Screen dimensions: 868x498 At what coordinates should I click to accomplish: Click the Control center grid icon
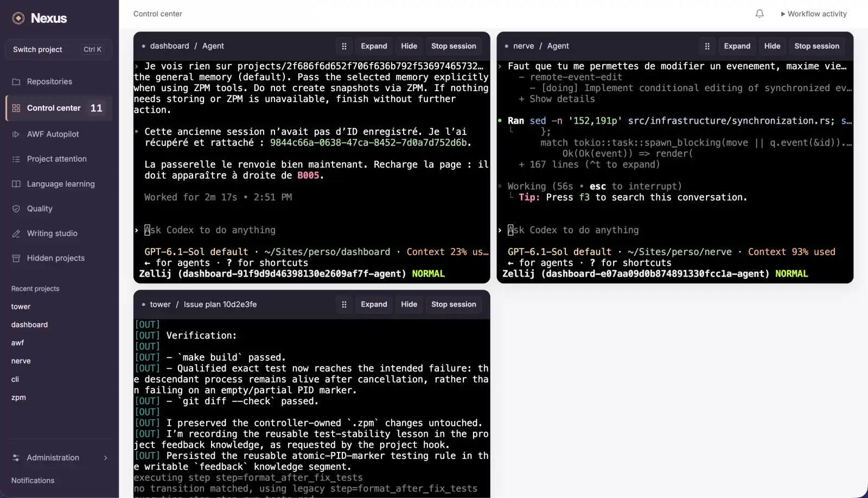[16, 108]
